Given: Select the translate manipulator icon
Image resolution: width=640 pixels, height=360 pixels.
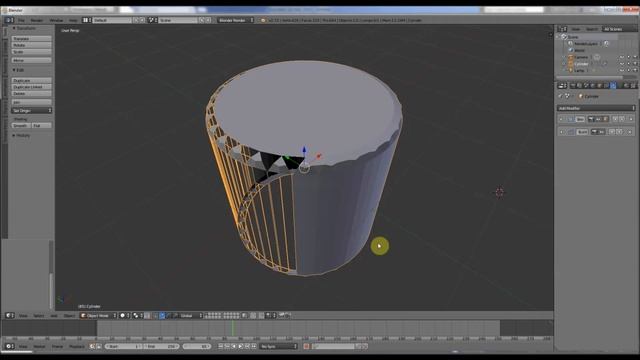Looking at the screenshot, I should [162, 316].
